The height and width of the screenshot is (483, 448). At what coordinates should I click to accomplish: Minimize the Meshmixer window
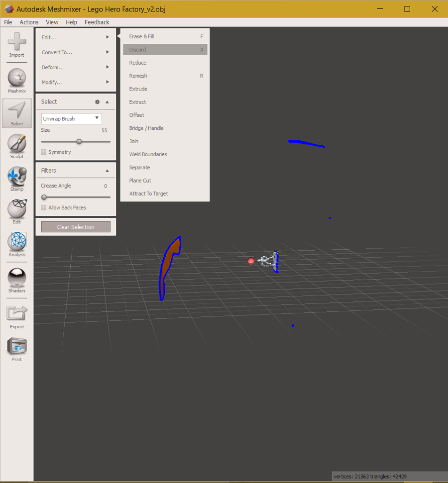tap(380, 9)
